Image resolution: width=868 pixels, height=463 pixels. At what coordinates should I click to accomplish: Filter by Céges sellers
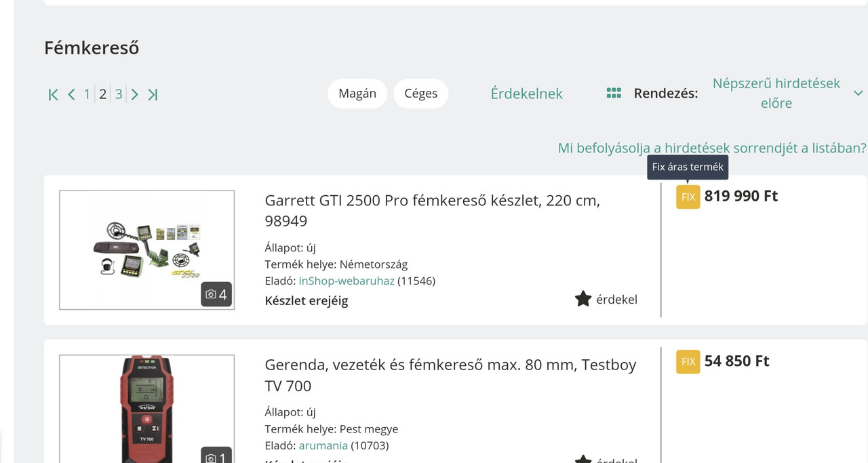point(421,94)
